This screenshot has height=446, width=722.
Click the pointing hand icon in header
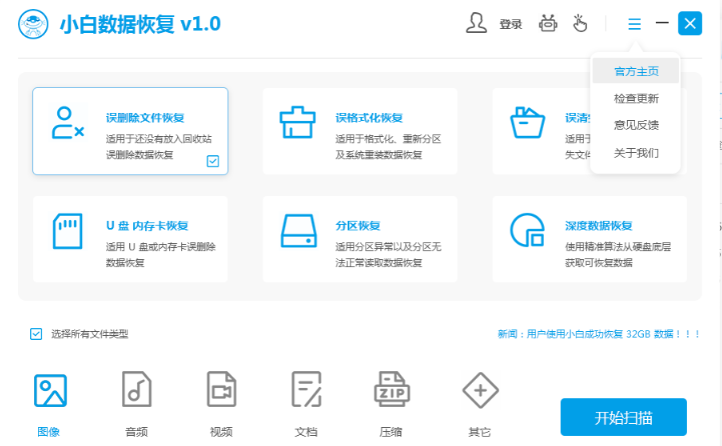click(580, 23)
